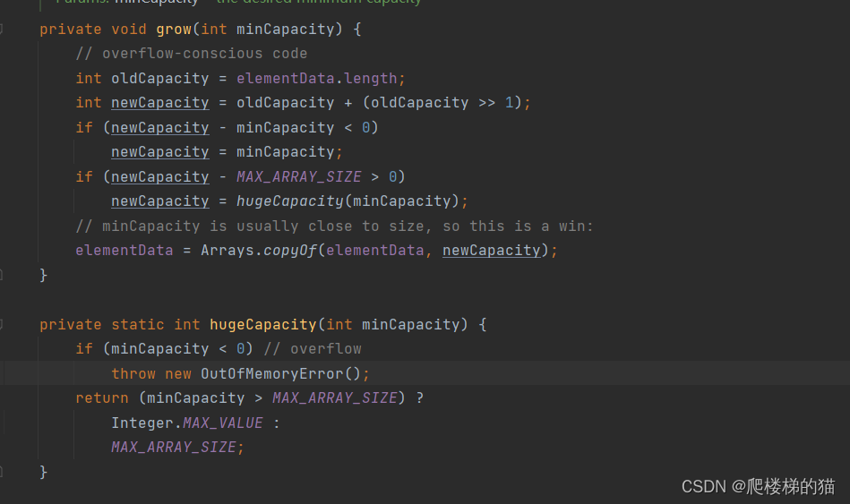The height and width of the screenshot is (504, 850).
Task: Click oldCapacity in the 'int oldCapacity =' declaration
Action: click(x=160, y=79)
